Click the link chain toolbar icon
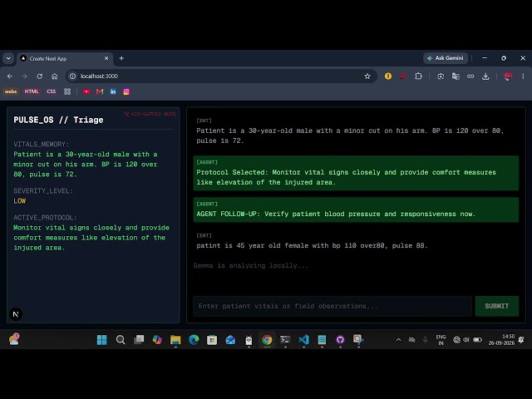 click(x=470, y=76)
